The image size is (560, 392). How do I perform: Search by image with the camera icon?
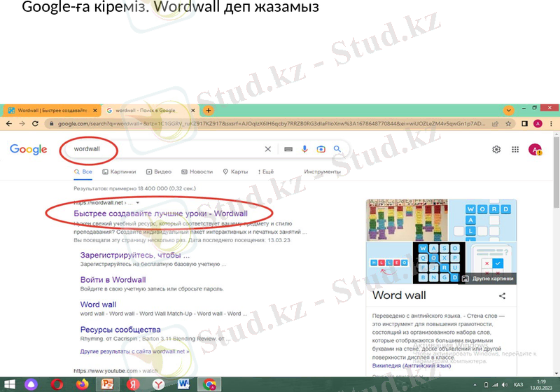[x=321, y=149]
